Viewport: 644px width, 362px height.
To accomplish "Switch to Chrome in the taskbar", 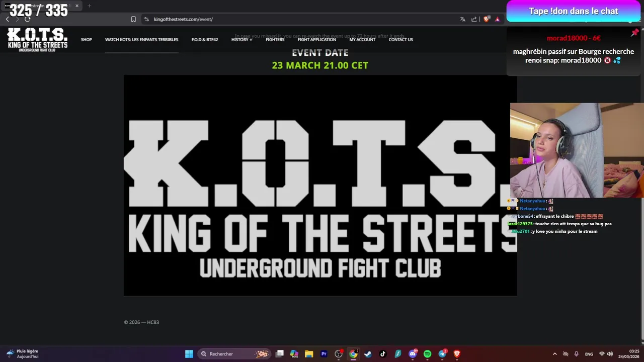I will coord(353,354).
